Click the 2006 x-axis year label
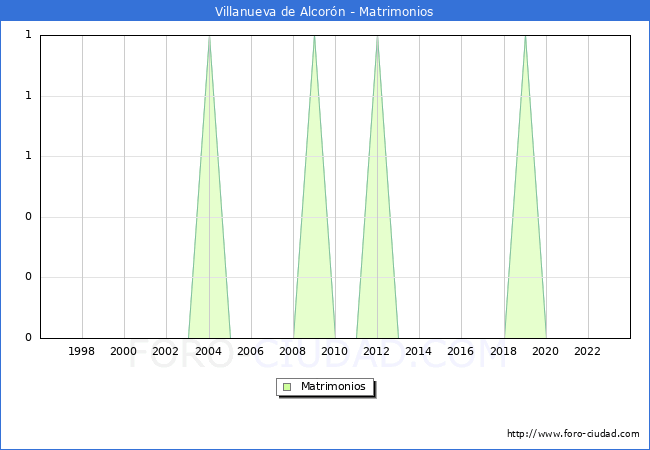Image resolution: width=650 pixels, height=450 pixels. click(x=251, y=351)
